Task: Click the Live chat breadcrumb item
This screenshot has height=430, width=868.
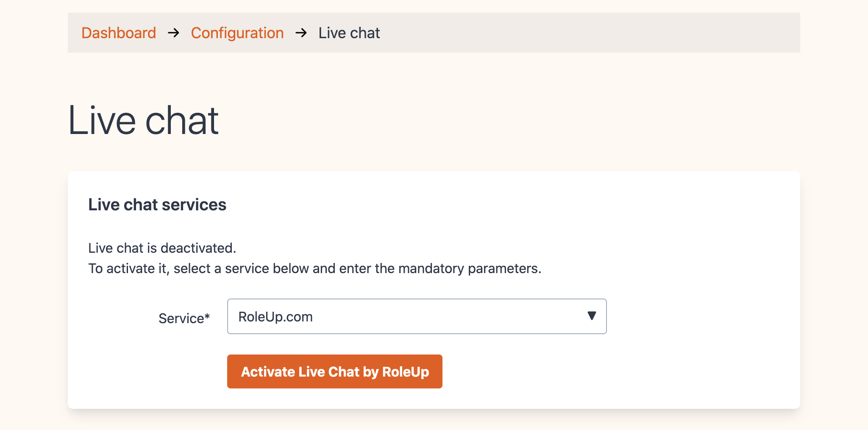Action: click(349, 33)
